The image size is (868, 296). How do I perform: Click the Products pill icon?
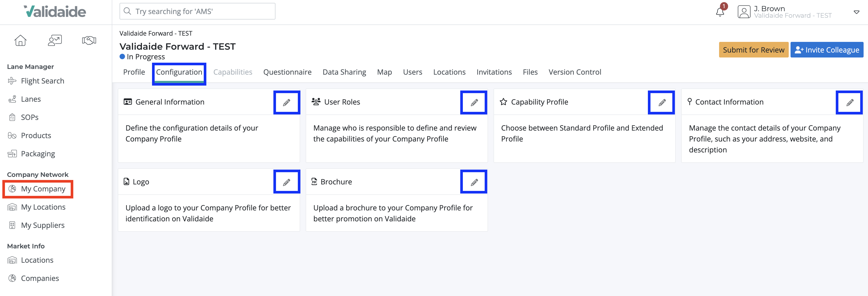[x=12, y=136]
